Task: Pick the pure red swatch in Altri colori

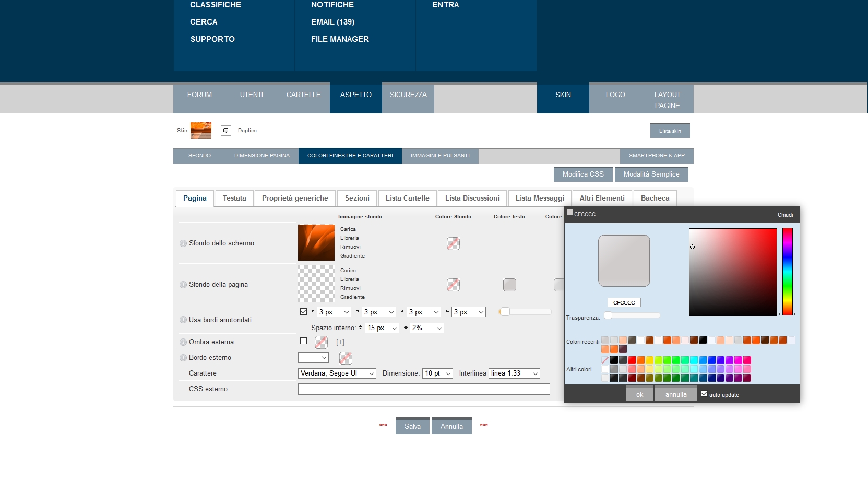Action: 632,360
